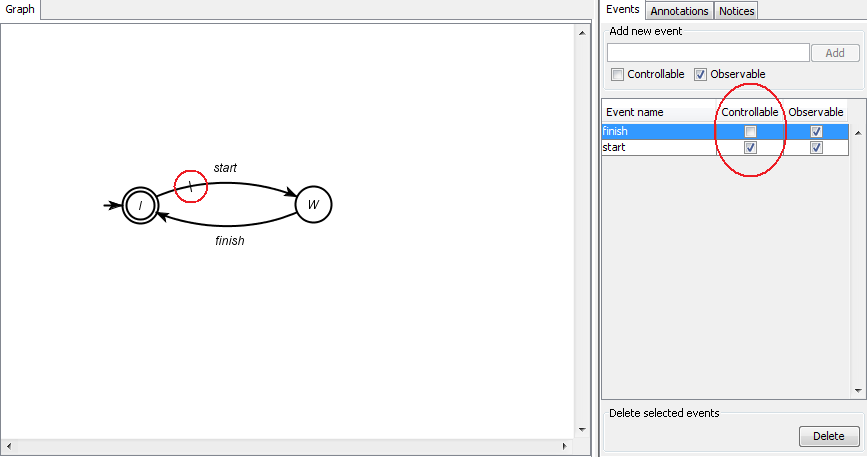Select the Graph tab
Image resolution: width=867 pixels, height=457 pixels.
point(20,9)
